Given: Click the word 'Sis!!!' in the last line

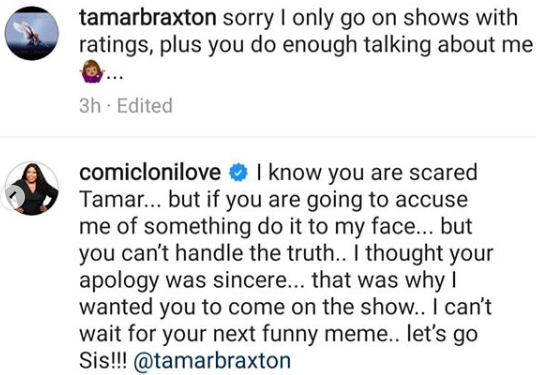Looking at the screenshot, I should coord(103,360).
